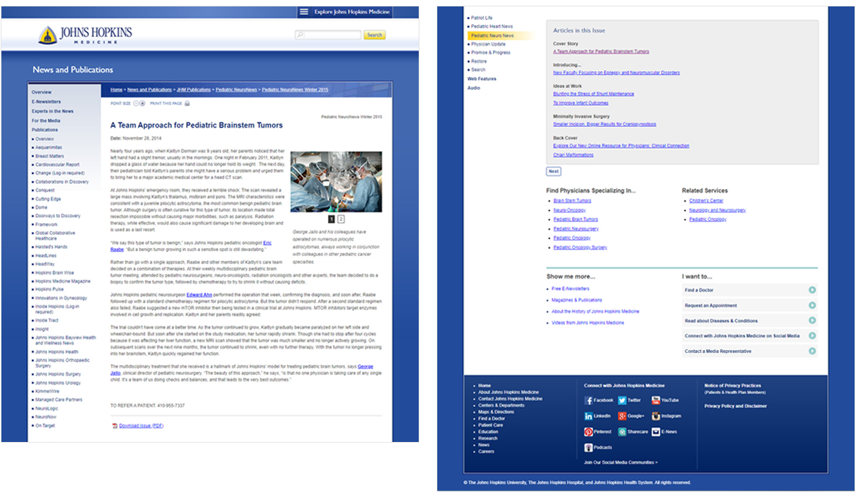Open the Facebook social icon in footer
The width and height of the screenshot is (856, 504).
[588, 401]
